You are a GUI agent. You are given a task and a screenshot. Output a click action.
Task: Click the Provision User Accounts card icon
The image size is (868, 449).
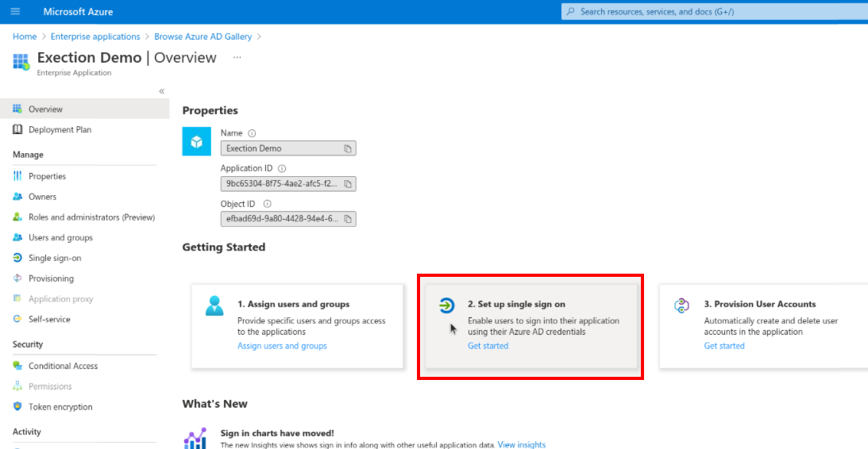point(681,305)
